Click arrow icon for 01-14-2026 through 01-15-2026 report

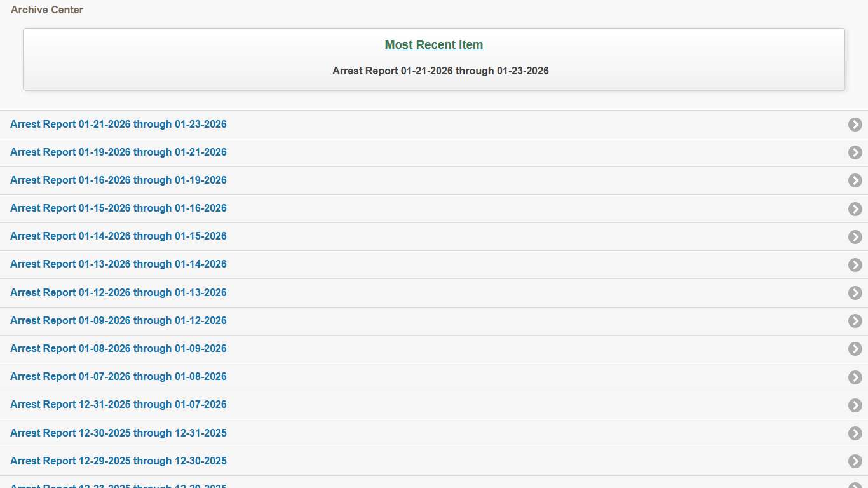pos(855,236)
